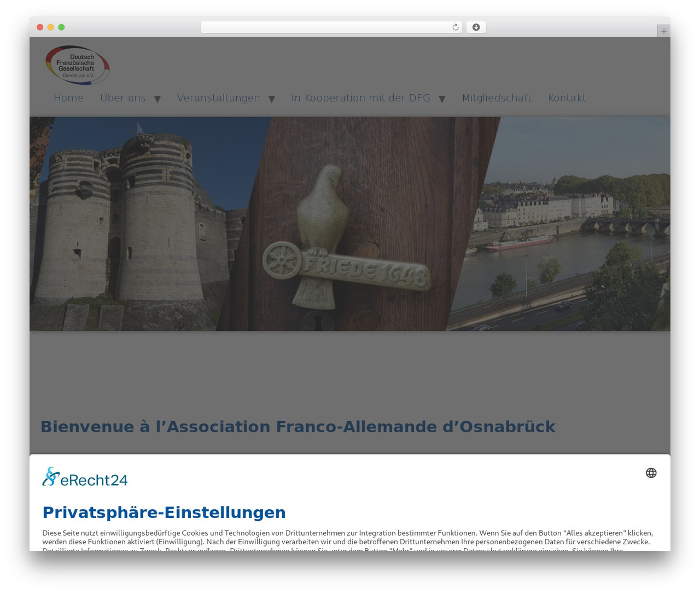
Task: Click the download arrow icon
Action: [476, 27]
